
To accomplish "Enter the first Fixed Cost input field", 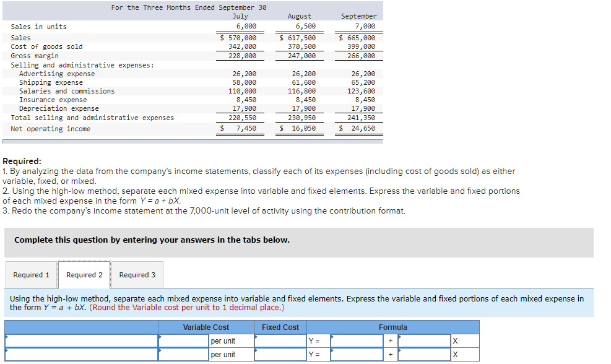I will coord(279,340).
